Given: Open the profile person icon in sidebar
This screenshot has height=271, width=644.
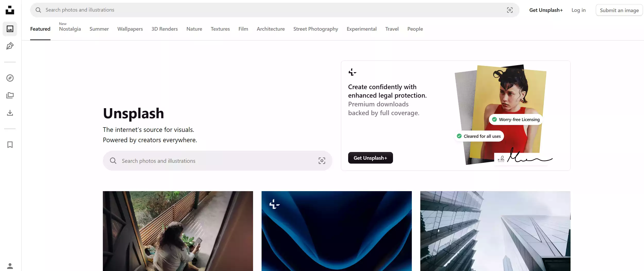Looking at the screenshot, I should 10,266.
